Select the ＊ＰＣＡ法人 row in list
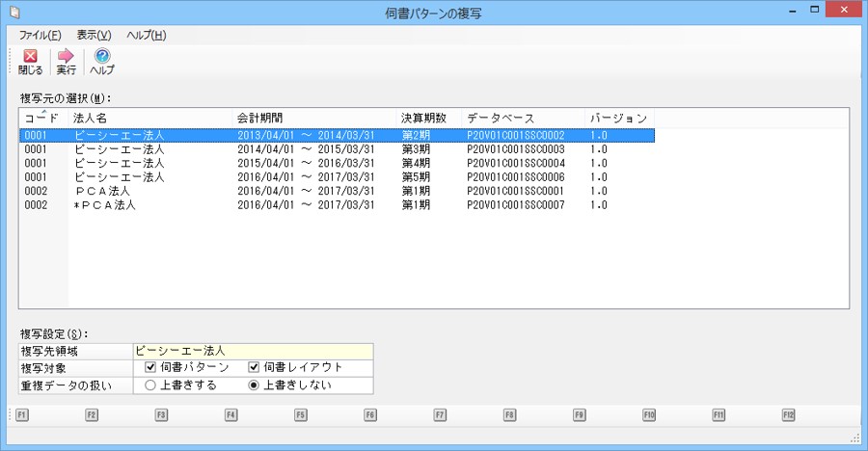Screen dimensions: 868x451 pyautogui.click(x=106, y=205)
